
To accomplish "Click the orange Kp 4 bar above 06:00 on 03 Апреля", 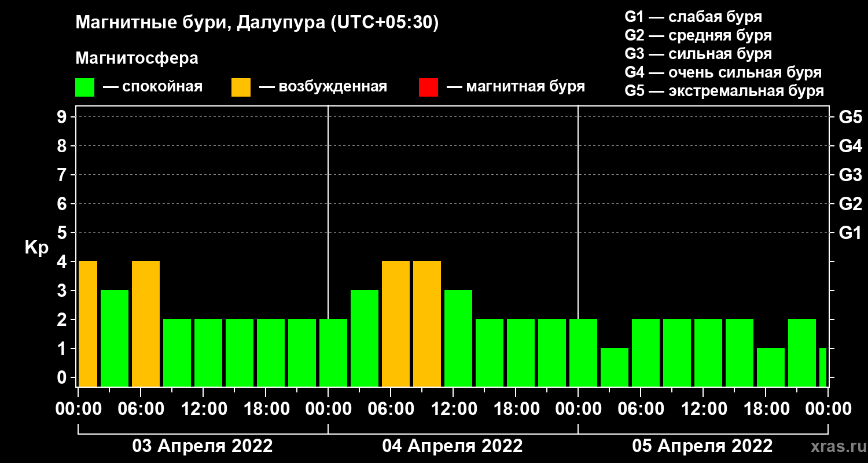I will point(146,324).
